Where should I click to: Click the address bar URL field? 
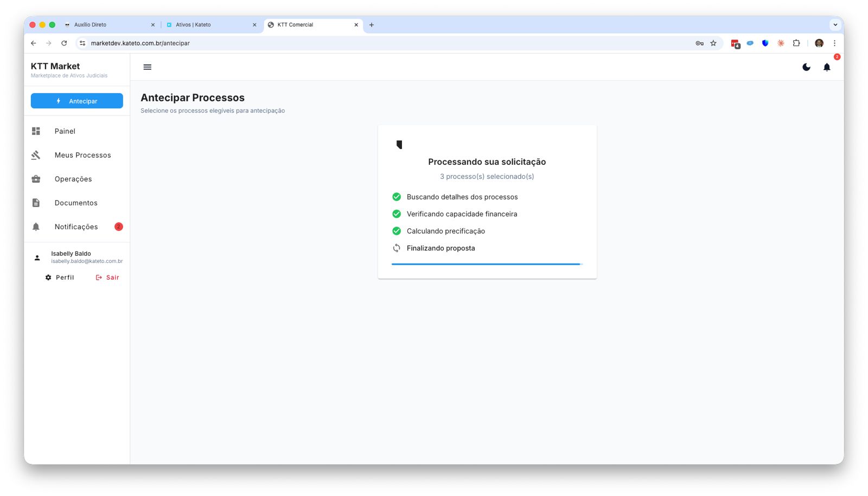[x=380, y=43]
